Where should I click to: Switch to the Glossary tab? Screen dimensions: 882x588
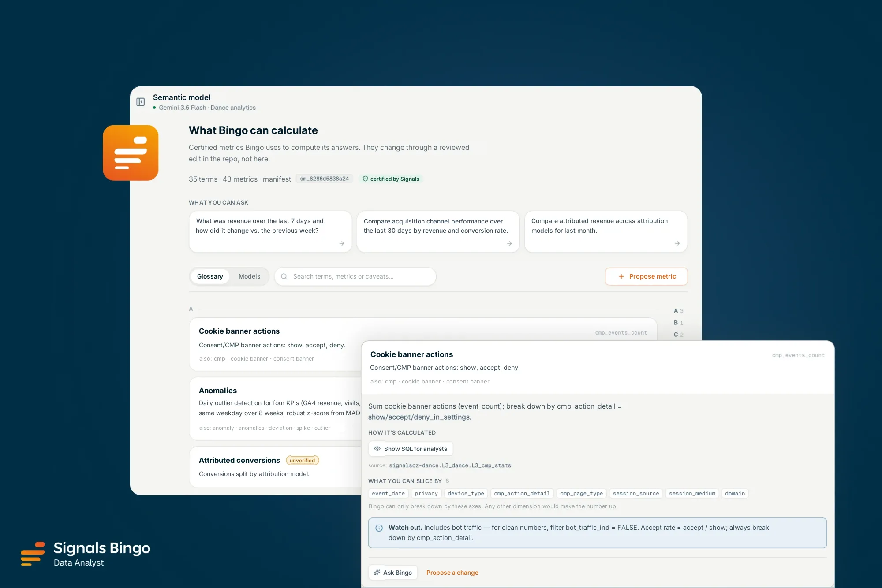[210, 276]
